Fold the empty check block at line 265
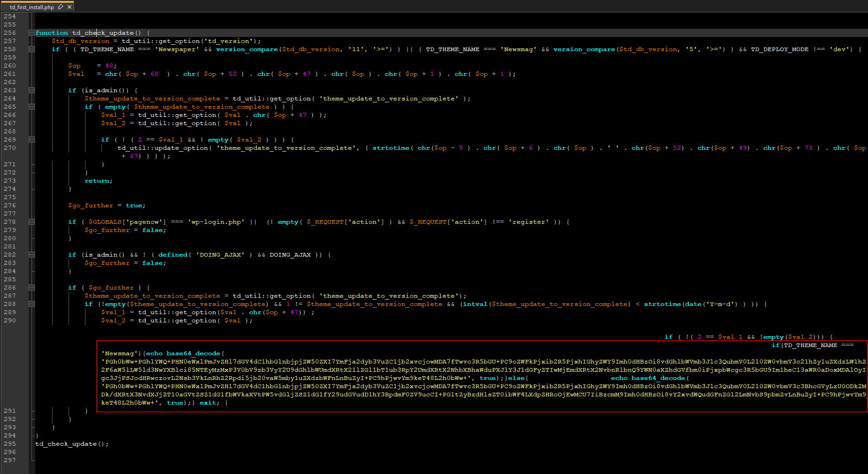 point(32,107)
